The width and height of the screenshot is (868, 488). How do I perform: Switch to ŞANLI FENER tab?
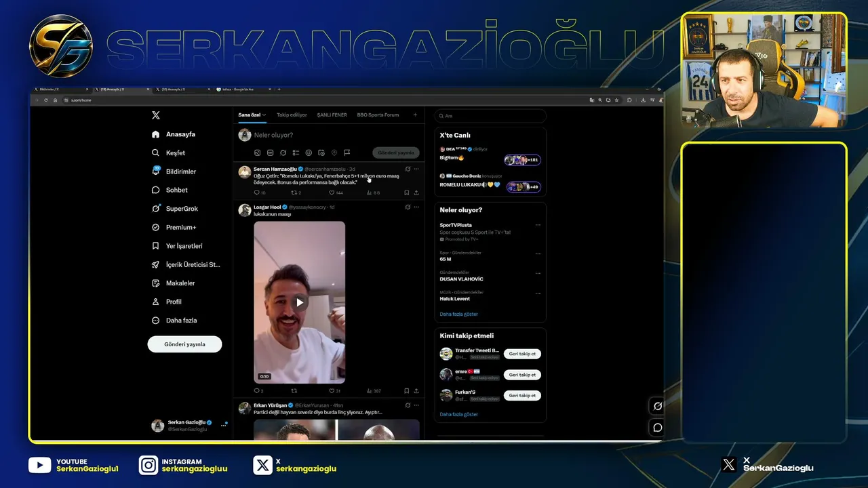[332, 115]
